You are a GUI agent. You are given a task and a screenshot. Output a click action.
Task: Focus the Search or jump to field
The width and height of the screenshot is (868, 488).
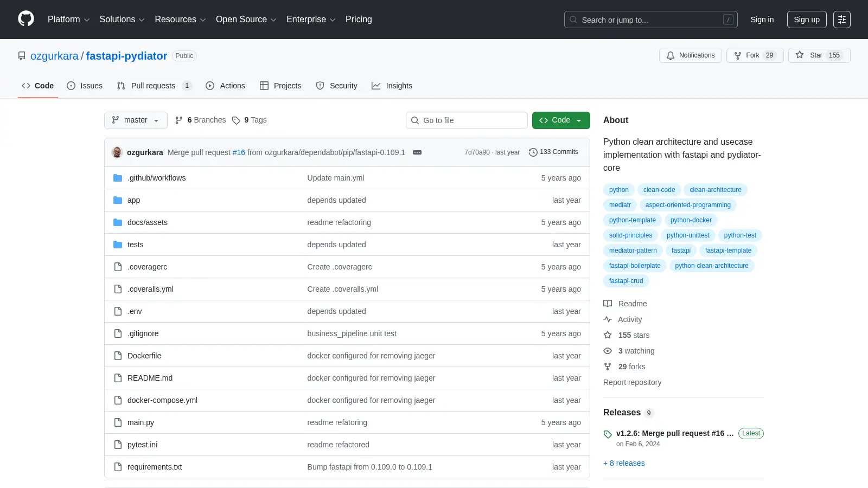click(651, 20)
